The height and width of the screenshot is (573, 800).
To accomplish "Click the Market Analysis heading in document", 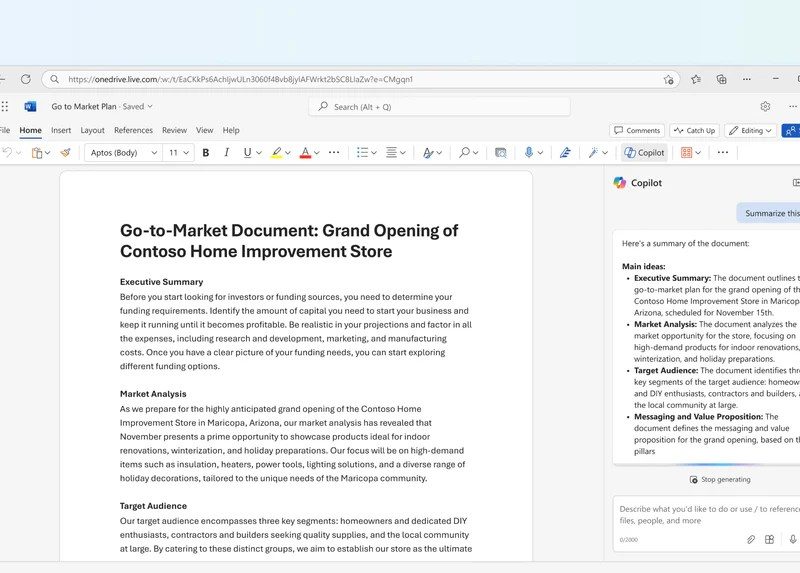I will coord(153,394).
